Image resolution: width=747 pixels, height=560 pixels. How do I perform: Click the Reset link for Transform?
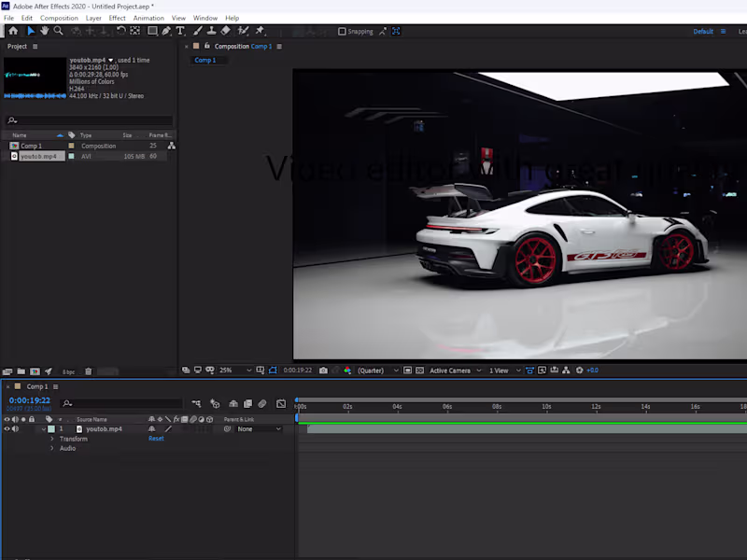click(156, 439)
